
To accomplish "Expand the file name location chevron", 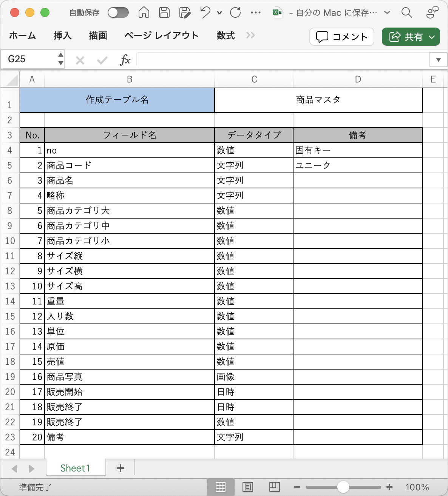I will click(387, 12).
